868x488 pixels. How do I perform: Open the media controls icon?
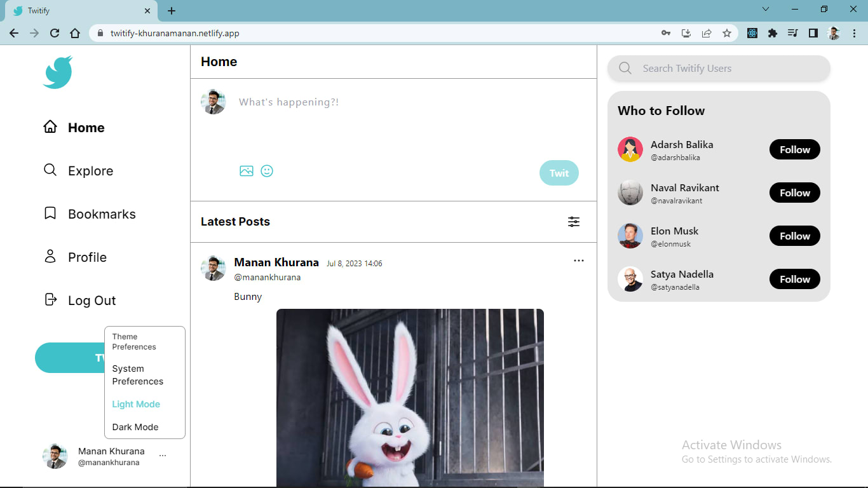tap(793, 33)
